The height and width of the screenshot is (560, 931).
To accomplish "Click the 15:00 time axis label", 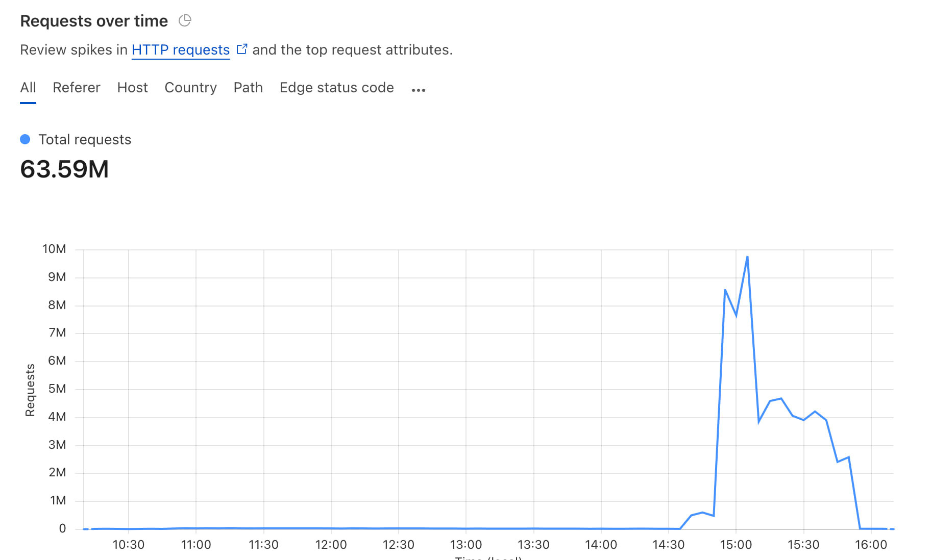I will (736, 545).
